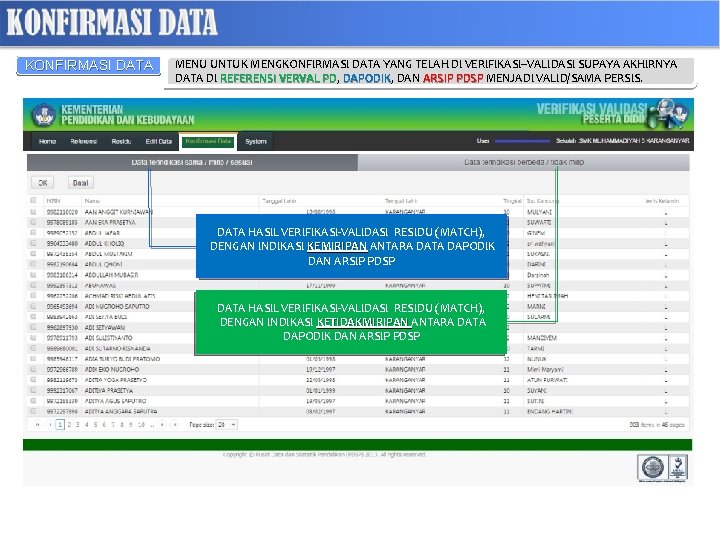
Task: Click mother name MULYANI
Action: pos(540,212)
